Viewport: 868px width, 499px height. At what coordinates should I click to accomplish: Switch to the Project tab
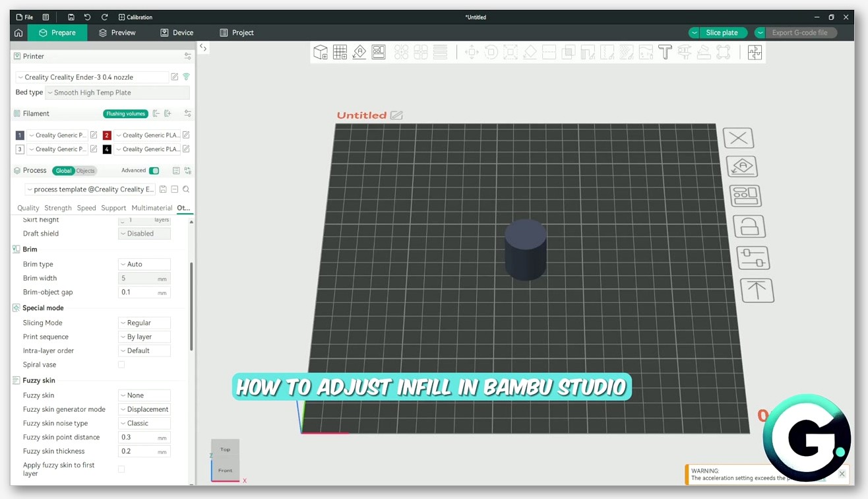237,32
